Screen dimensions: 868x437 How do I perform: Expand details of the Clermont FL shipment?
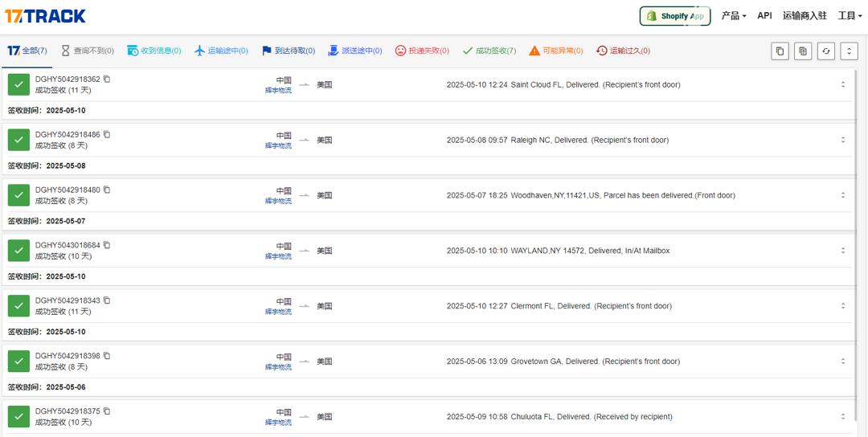point(843,306)
